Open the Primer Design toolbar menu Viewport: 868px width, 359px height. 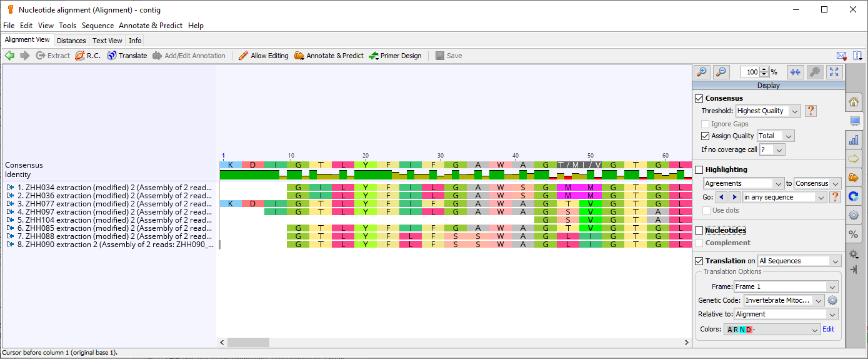click(395, 56)
